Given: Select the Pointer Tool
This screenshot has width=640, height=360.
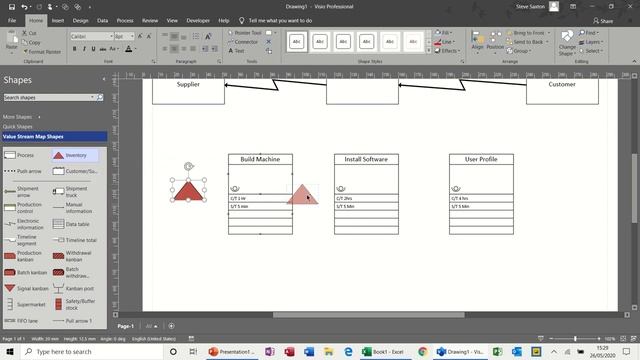Looking at the screenshot, I should point(244,33).
